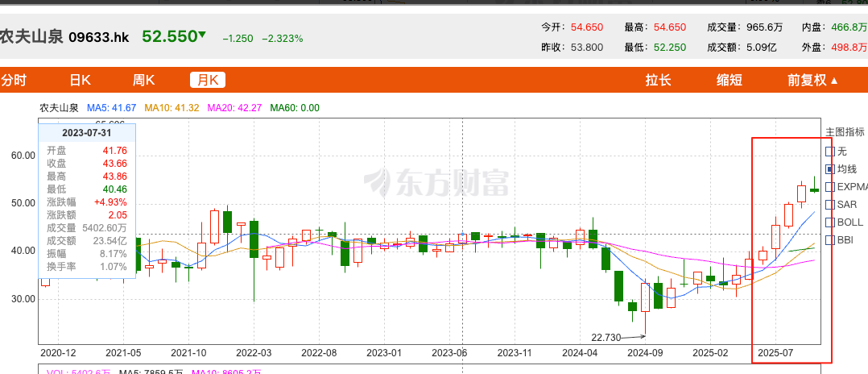868x374 pixels.
Task: Enable the SAR indicator checkbox
Action: (829, 205)
